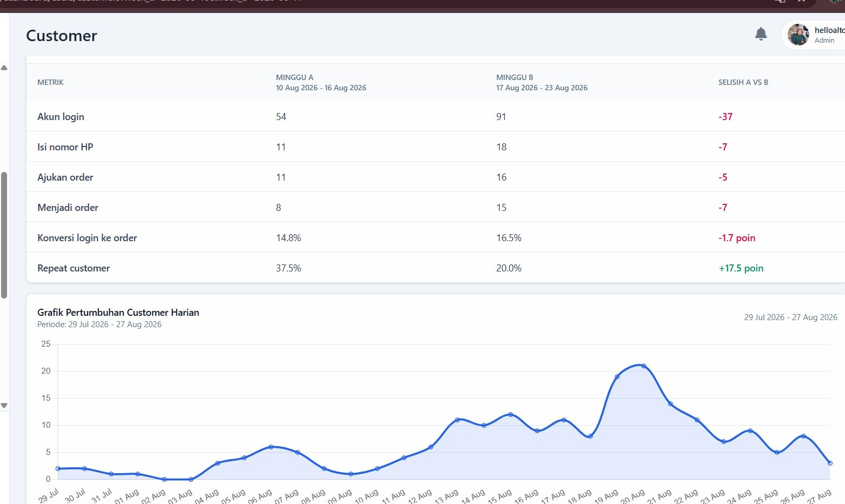Select the Menjadi order row label
The image size is (845, 504).
point(68,208)
